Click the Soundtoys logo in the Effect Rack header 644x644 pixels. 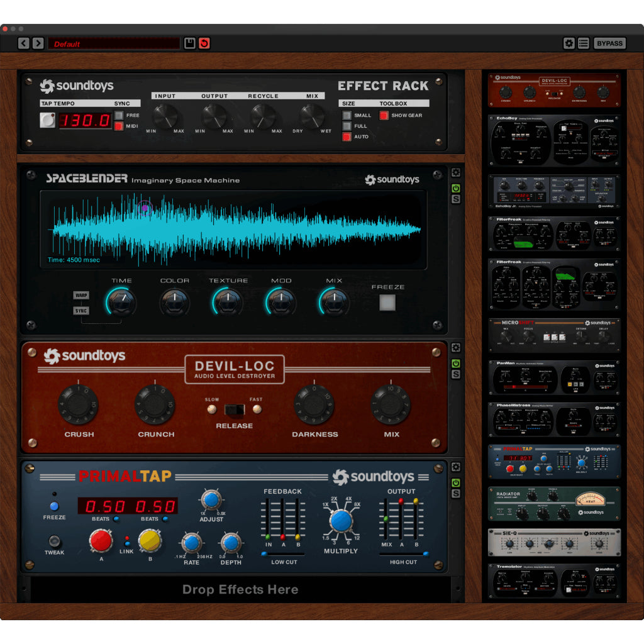point(75,86)
